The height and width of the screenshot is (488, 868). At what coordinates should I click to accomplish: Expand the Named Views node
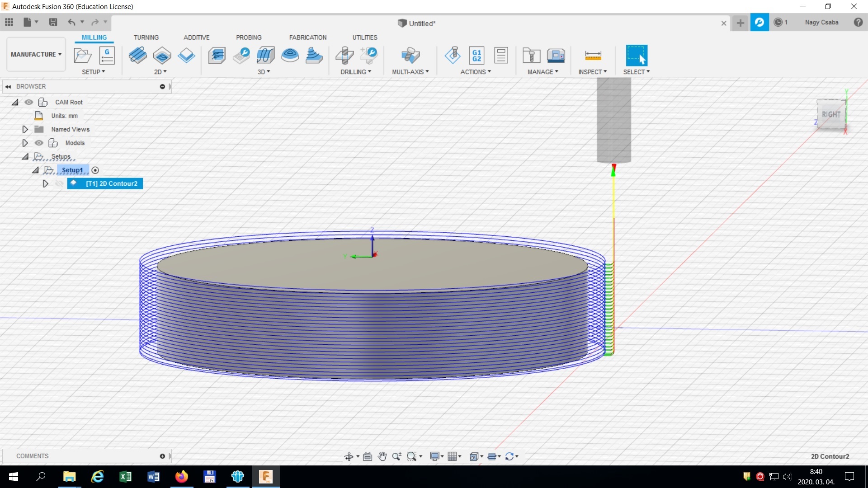pyautogui.click(x=25, y=129)
